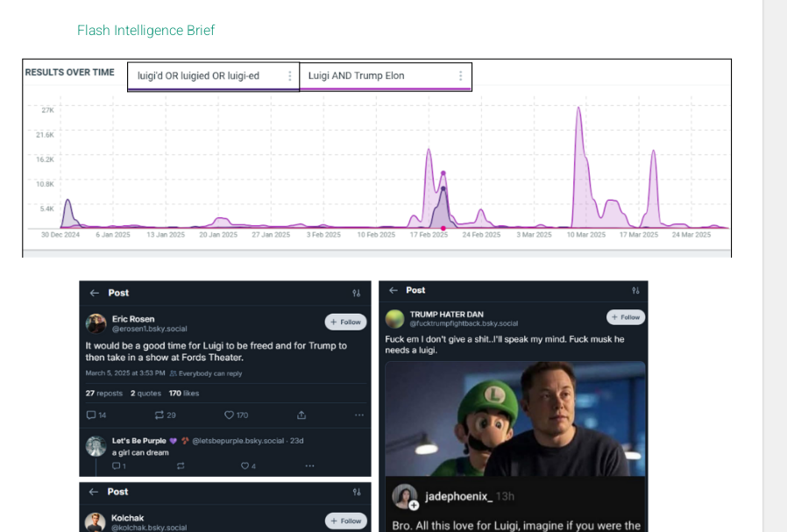Click the "Kolchak" display name
The height and width of the screenshot is (532, 787).
(x=127, y=518)
